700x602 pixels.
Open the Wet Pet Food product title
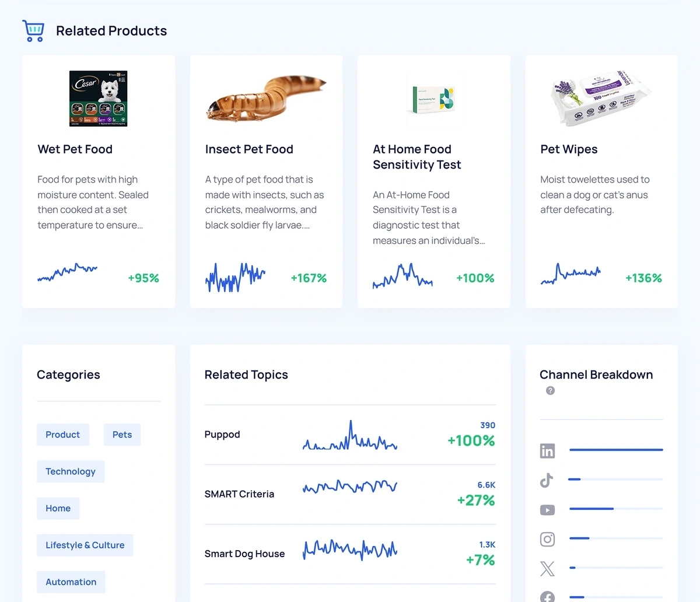coord(75,149)
